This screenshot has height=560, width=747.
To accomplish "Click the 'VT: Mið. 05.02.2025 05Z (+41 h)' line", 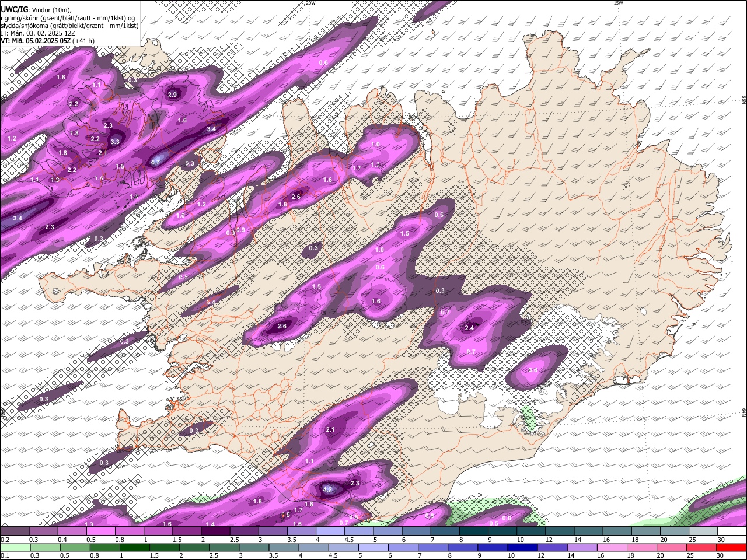I will [48, 41].
